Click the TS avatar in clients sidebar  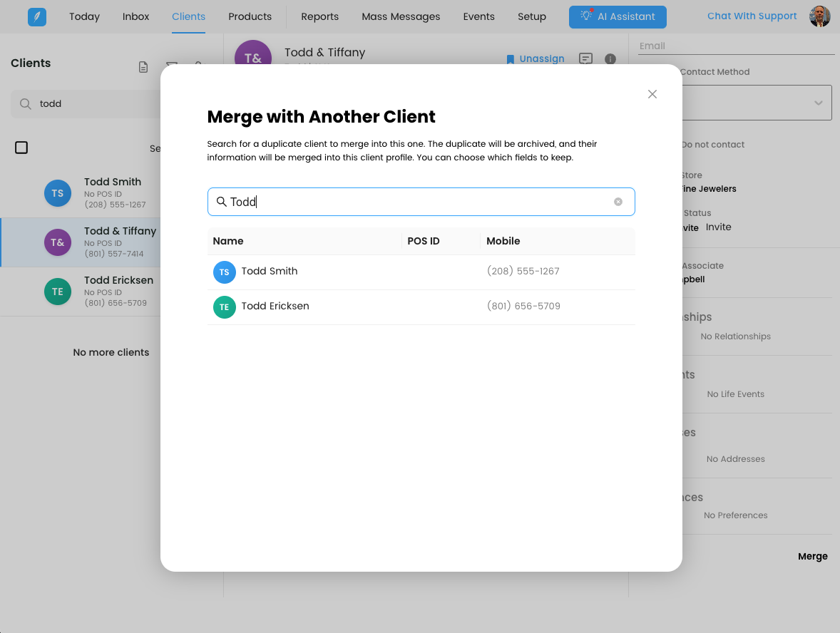click(x=57, y=193)
